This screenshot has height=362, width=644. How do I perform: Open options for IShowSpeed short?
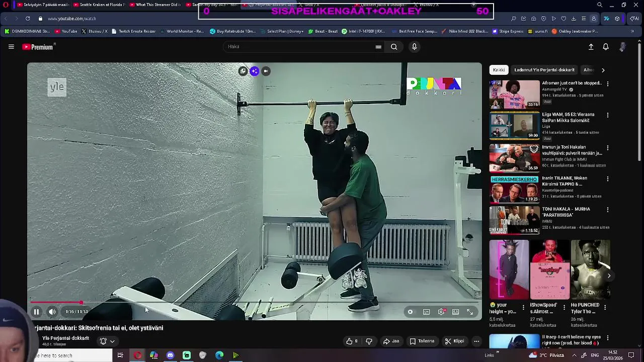click(x=564, y=307)
